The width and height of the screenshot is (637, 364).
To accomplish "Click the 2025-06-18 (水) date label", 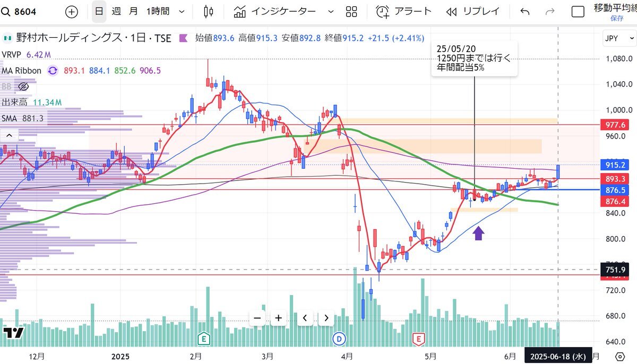I will click(x=557, y=356).
